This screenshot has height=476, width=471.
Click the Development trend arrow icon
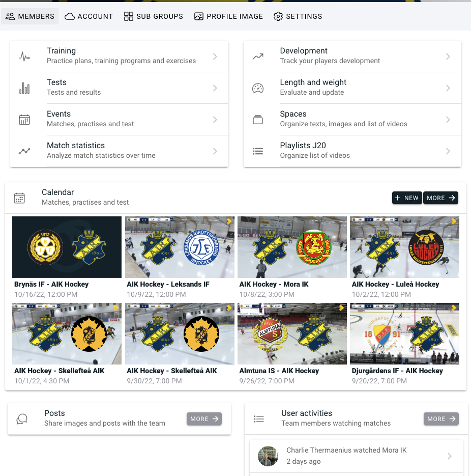(258, 57)
